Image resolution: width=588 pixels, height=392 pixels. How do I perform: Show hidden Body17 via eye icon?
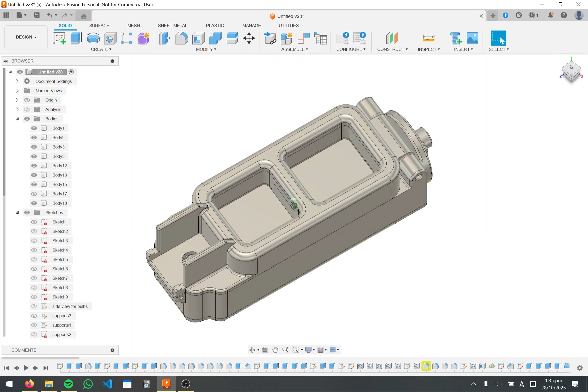[x=34, y=194]
